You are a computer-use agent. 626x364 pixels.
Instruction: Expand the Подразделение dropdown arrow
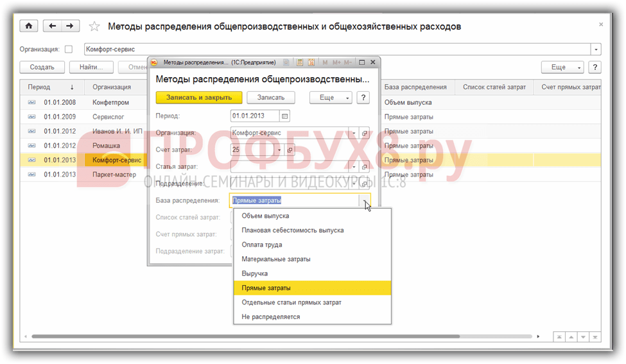(354, 184)
